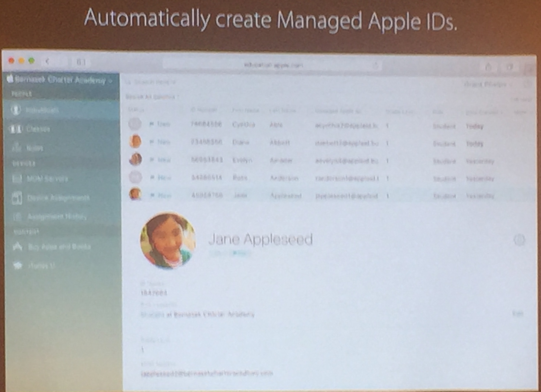Click Ross Anderson's placeholder avatar
This screenshot has height=392, width=541.
(135, 177)
